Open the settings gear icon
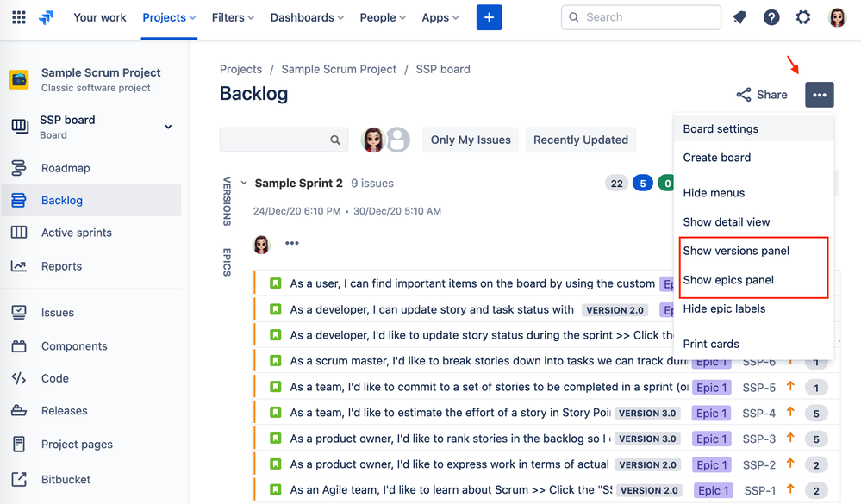Screen dimensions: 861x504 pos(803,17)
